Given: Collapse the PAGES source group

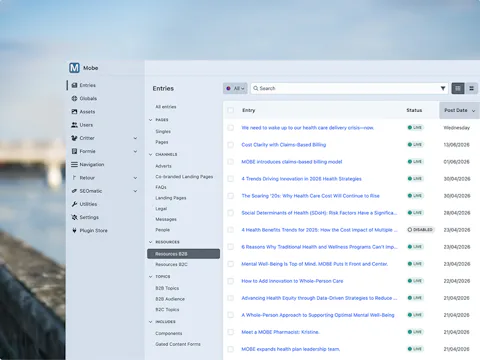Looking at the screenshot, I should point(151,120).
